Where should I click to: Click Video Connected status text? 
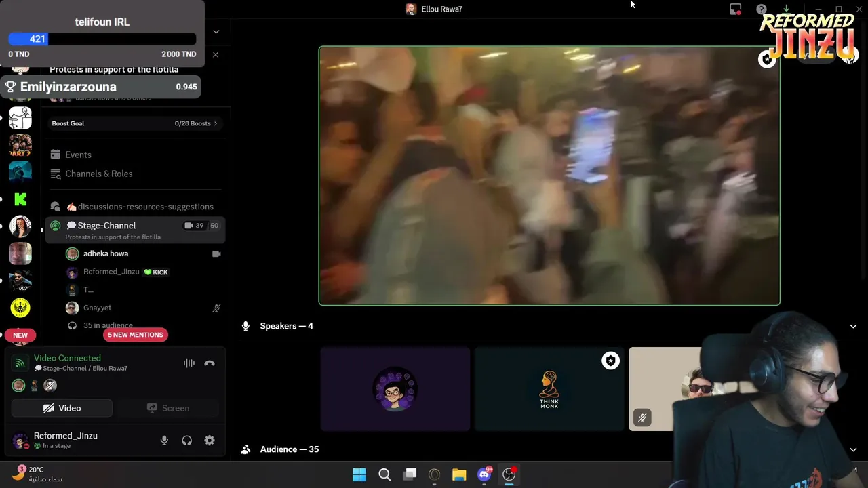point(67,358)
